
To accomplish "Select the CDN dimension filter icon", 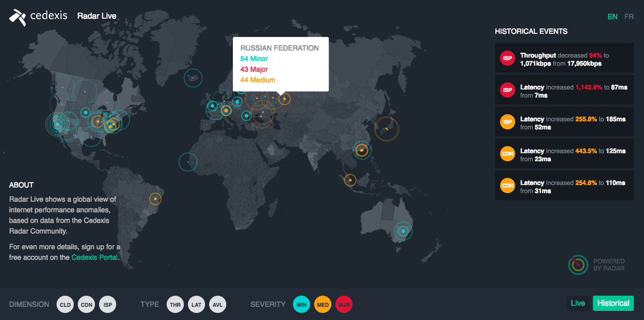I will (86, 304).
